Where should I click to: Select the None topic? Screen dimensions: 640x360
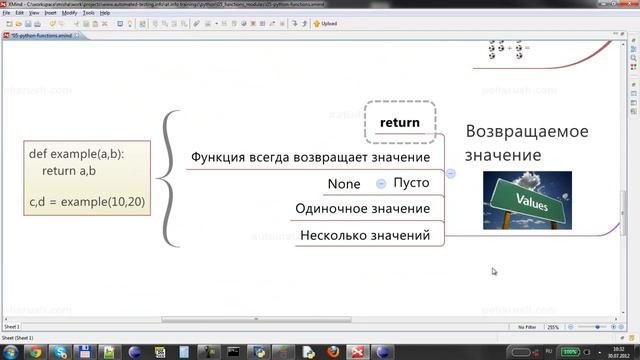tap(344, 184)
